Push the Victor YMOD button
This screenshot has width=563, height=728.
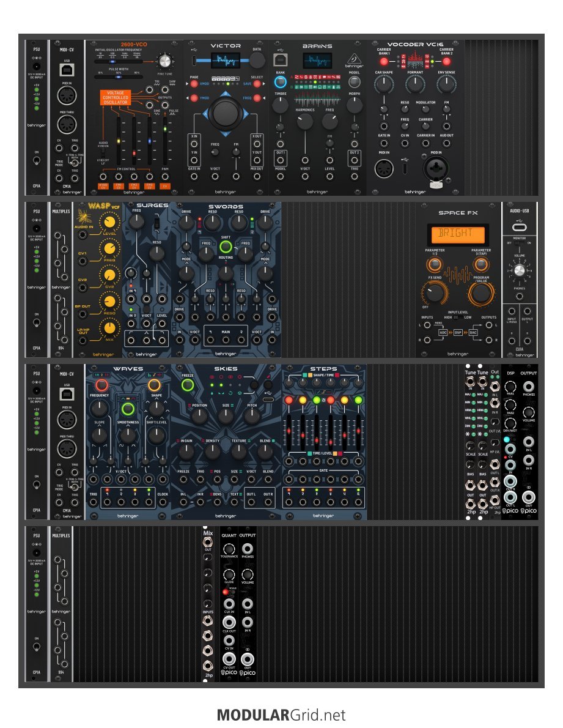(194, 98)
